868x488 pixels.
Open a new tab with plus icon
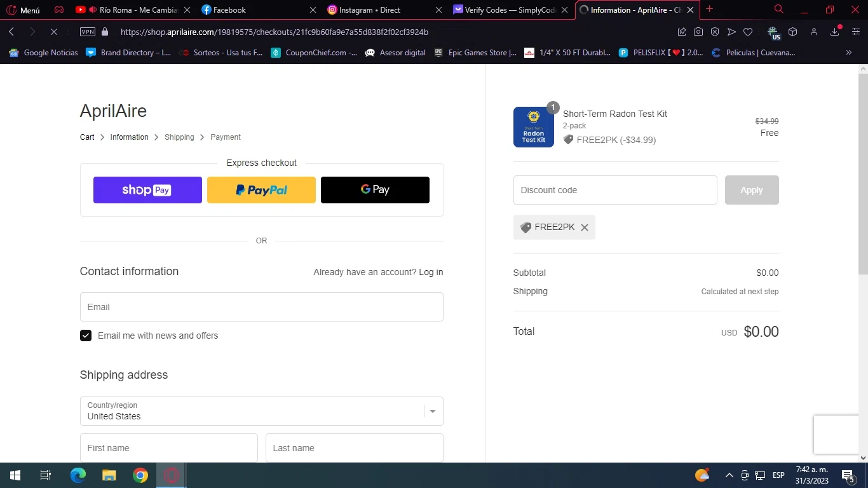(710, 9)
